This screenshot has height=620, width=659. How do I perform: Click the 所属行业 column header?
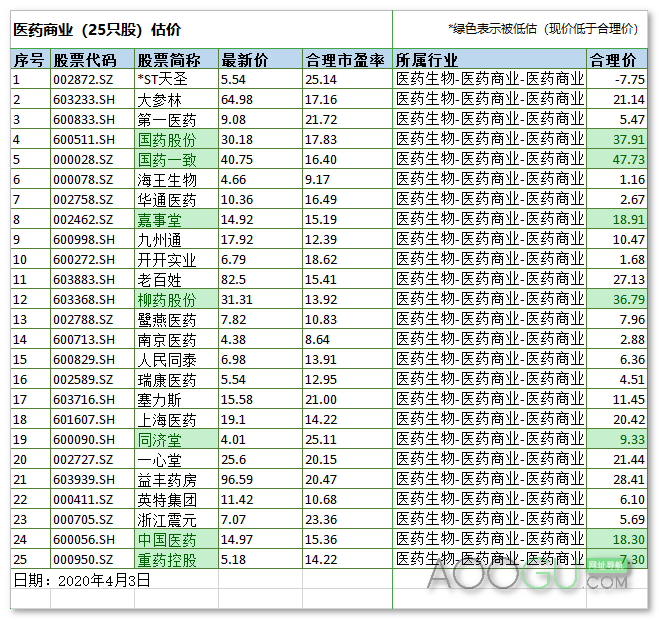point(489,59)
